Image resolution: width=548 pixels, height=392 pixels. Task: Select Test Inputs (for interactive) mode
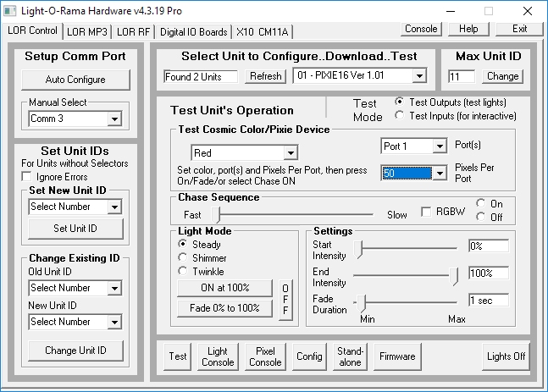[400, 116]
